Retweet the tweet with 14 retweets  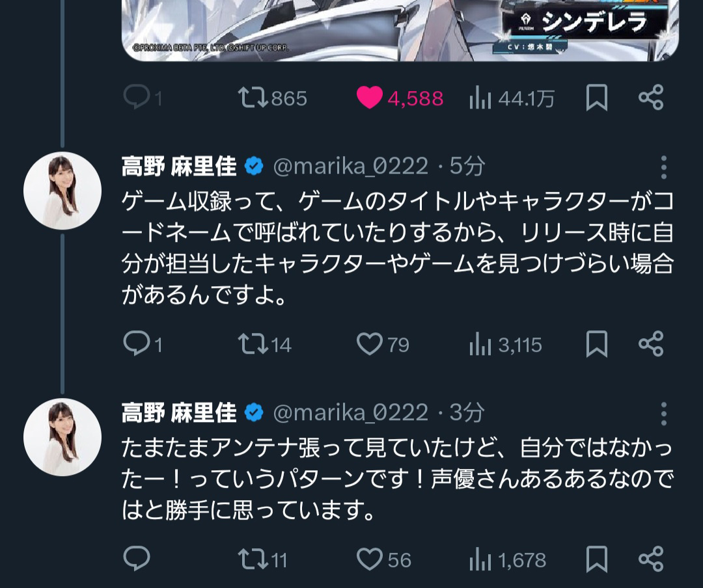[253, 344]
